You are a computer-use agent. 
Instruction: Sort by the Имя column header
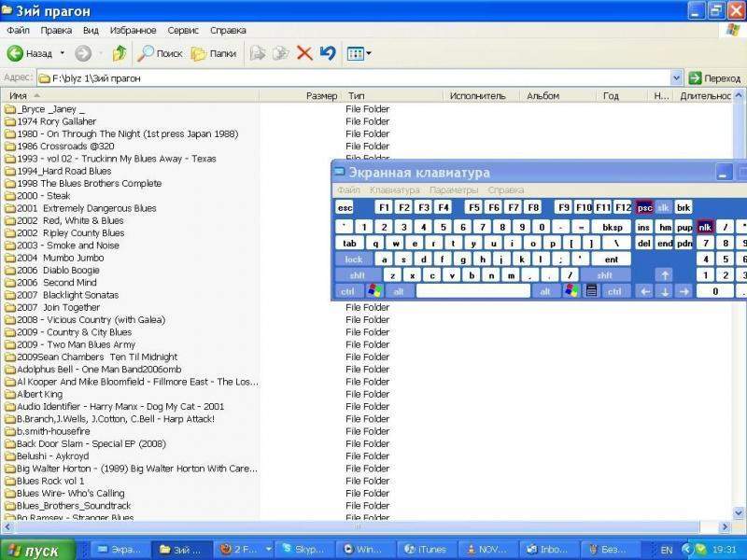coord(130,96)
